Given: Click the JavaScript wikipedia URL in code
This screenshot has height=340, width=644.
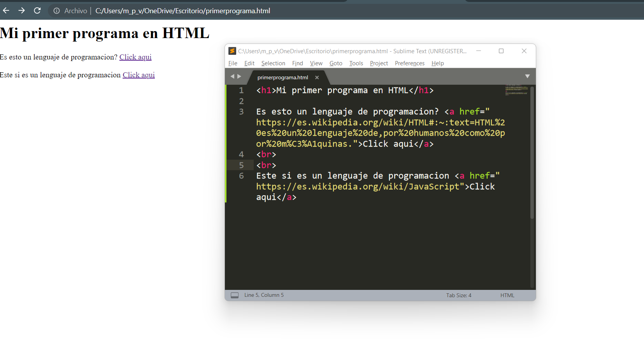Looking at the screenshot, I should pos(358,187).
